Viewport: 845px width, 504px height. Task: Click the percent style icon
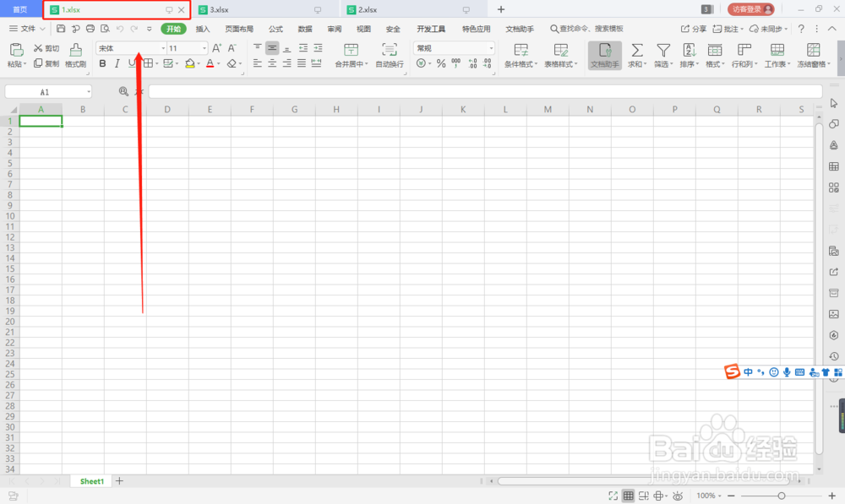441,63
